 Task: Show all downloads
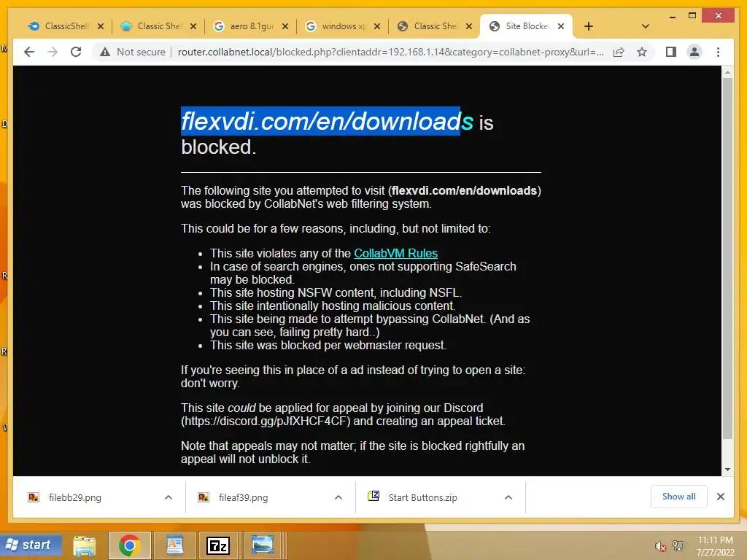(x=679, y=497)
